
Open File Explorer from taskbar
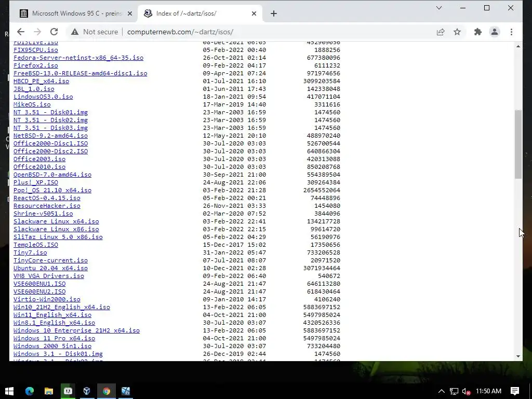click(x=49, y=391)
